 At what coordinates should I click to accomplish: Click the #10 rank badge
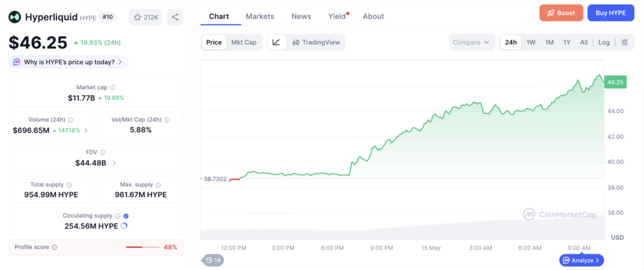(108, 17)
